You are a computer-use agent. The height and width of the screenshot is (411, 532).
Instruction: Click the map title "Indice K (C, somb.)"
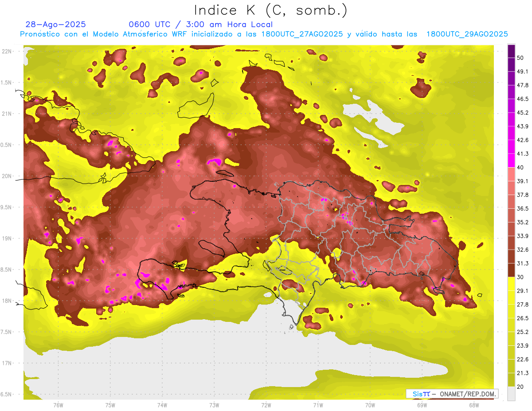pyautogui.click(x=271, y=10)
